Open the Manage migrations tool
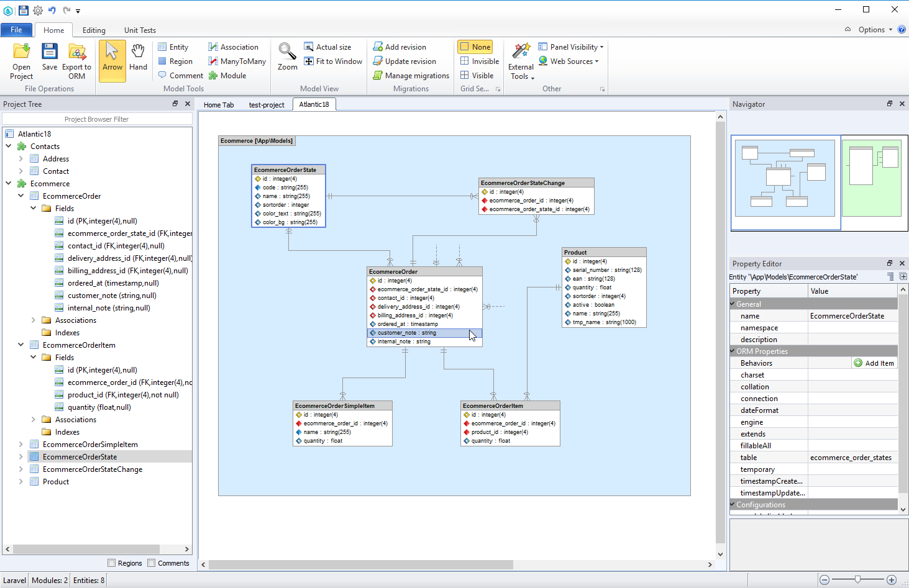Screen dimensions: 909x588 click(411, 75)
